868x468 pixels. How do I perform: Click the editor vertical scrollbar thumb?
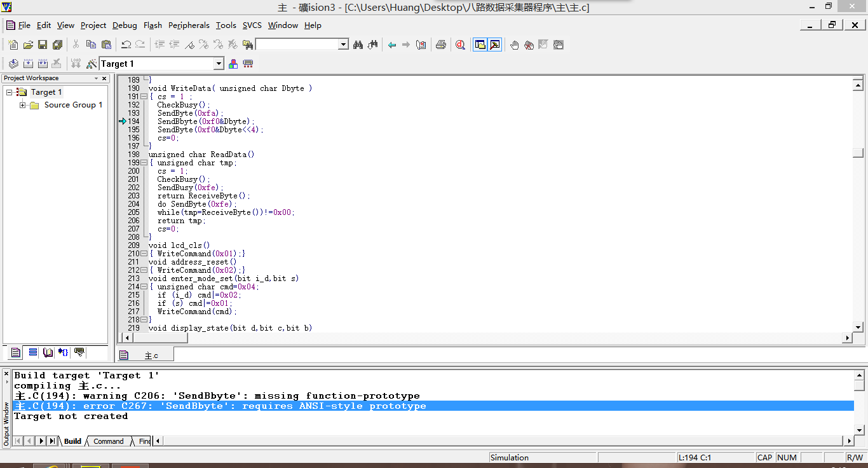coord(858,153)
